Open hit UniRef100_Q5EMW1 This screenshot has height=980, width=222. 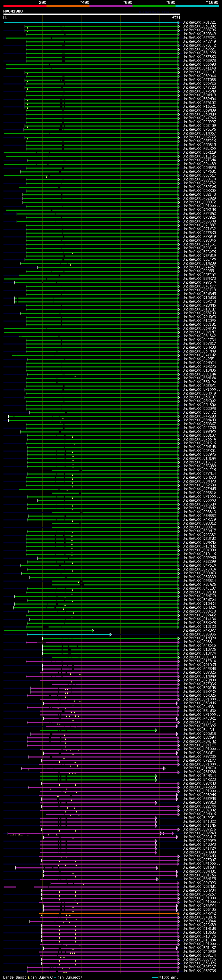point(199,887)
